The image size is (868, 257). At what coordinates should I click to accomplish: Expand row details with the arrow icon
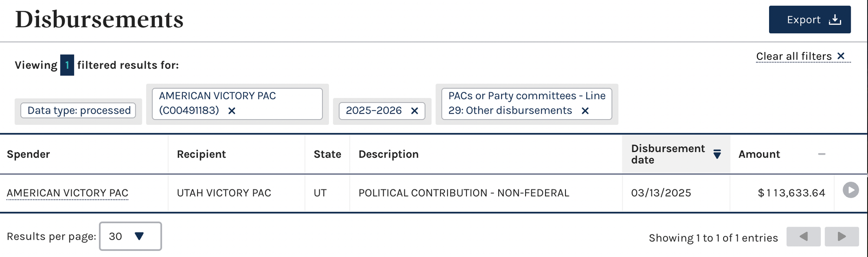click(851, 190)
